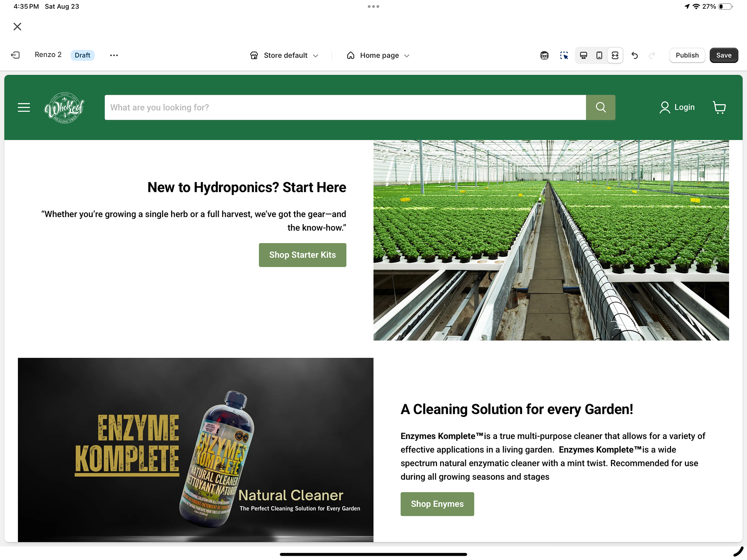
Task: Select the greenhouse hydroponics image
Action: point(551,240)
